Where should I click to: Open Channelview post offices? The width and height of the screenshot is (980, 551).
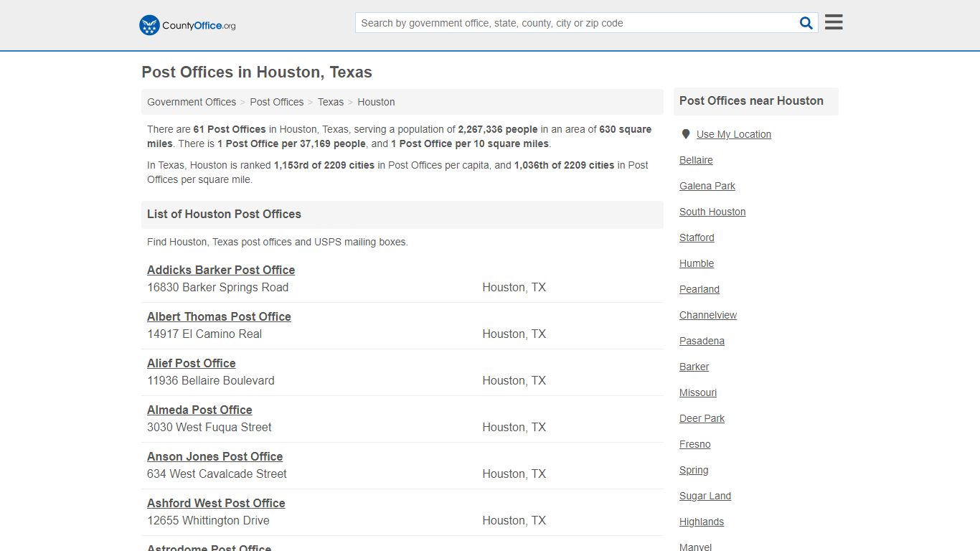(x=708, y=315)
